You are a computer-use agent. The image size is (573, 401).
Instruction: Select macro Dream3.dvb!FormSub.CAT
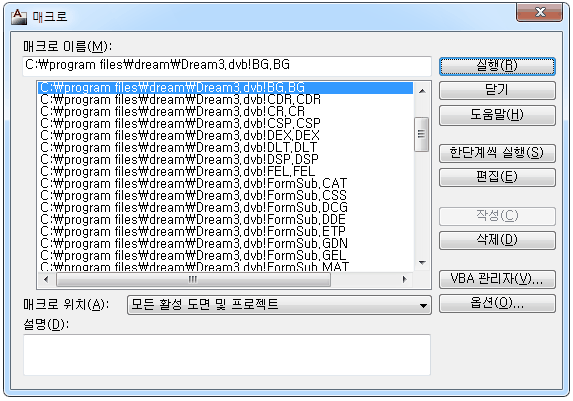tap(225, 184)
